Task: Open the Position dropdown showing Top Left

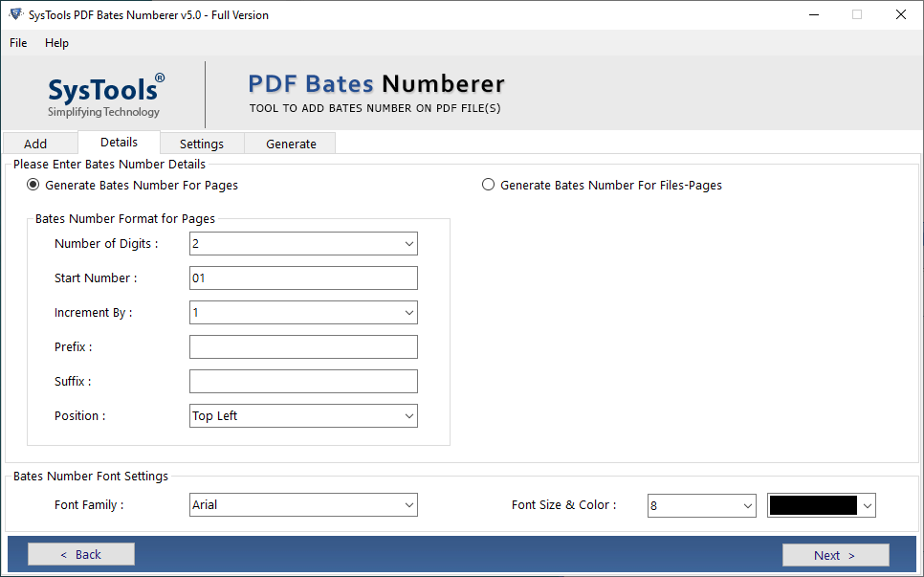Action: pyautogui.click(x=303, y=415)
